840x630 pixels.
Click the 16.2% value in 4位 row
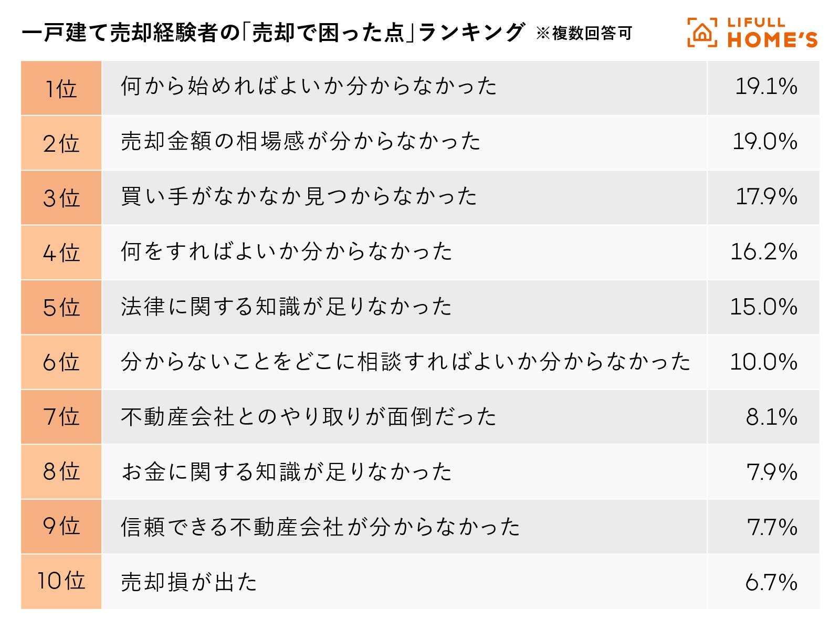(764, 252)
